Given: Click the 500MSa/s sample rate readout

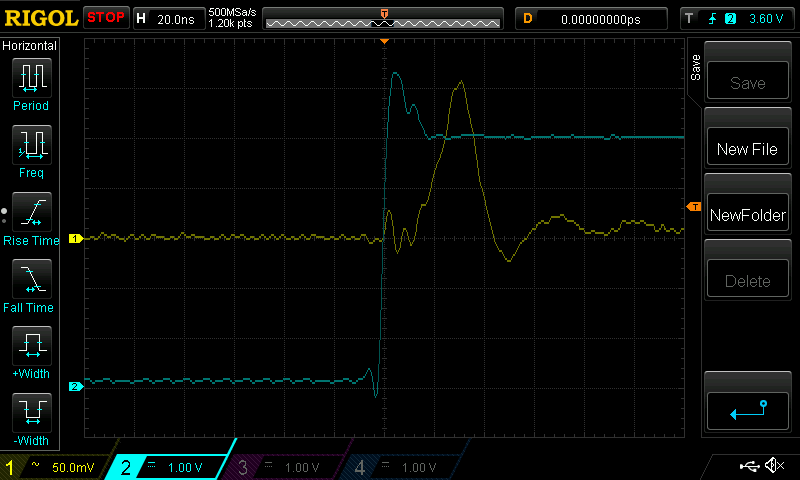Looking at the screenshot, I should click(x=232, y=12).
